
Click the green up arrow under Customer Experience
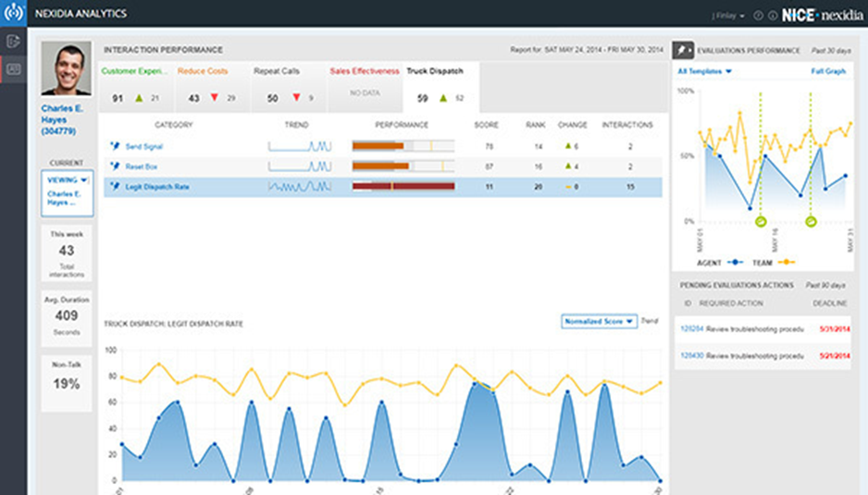tap(139, 98)
